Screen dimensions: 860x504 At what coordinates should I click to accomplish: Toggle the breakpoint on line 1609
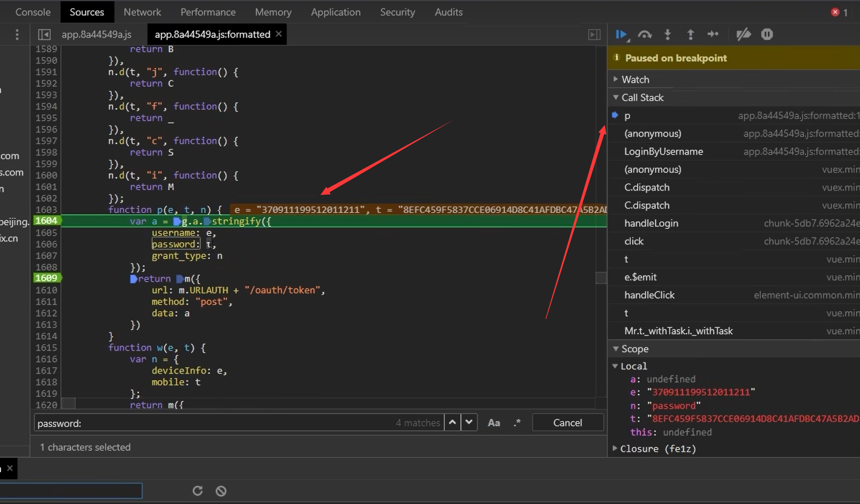click(47, 278)
